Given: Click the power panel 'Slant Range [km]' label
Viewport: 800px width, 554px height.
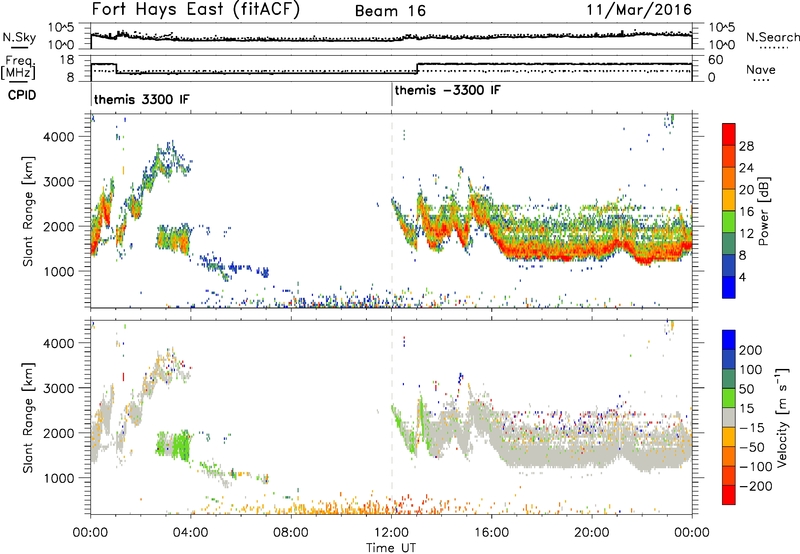Looking at the screenshot, I should [28, 211].
